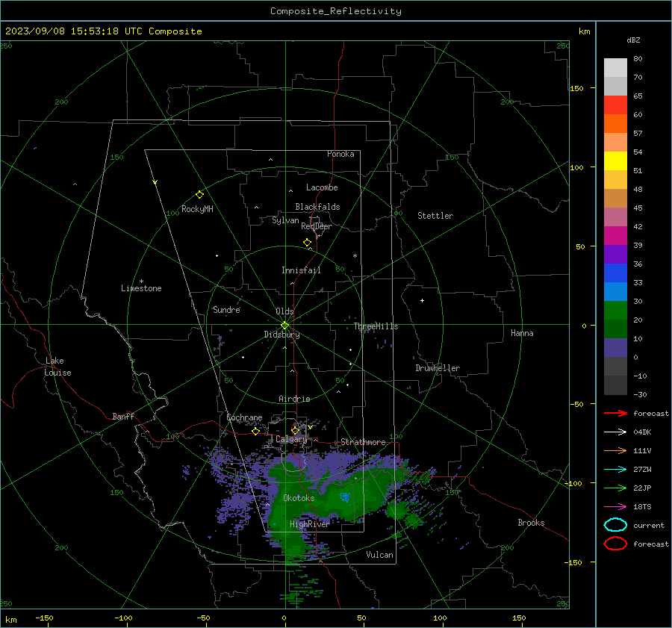Click the dBZ legend heading

point(633,40)
